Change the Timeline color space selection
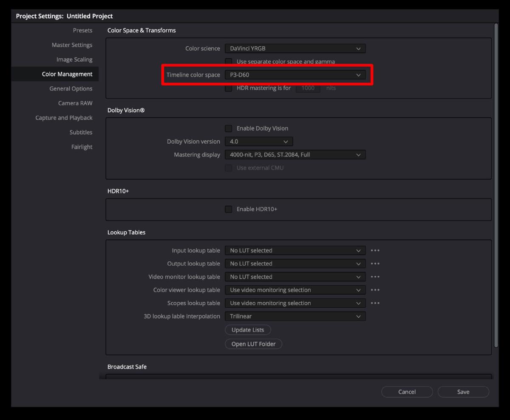This screenshot has width=510, height=420. [x=295, y=74]
